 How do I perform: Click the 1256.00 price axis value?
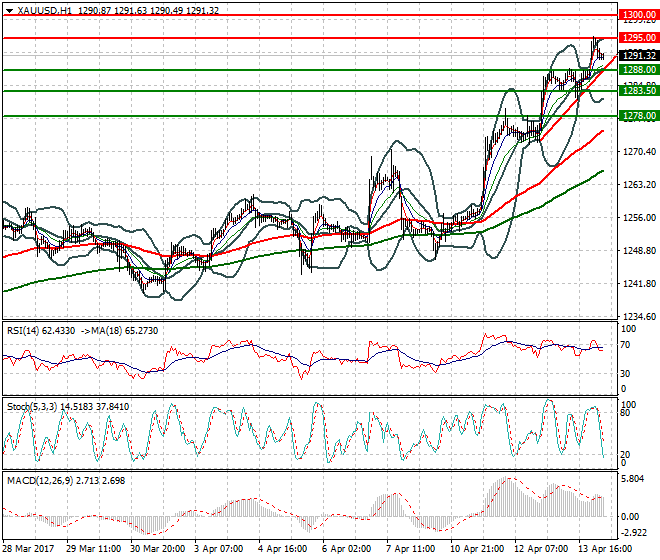pos(639,218)
